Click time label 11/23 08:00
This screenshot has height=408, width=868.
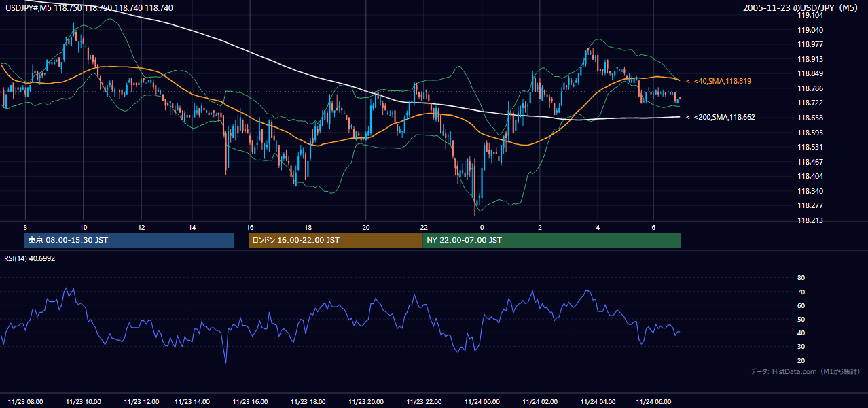click(x=26, y=402)
